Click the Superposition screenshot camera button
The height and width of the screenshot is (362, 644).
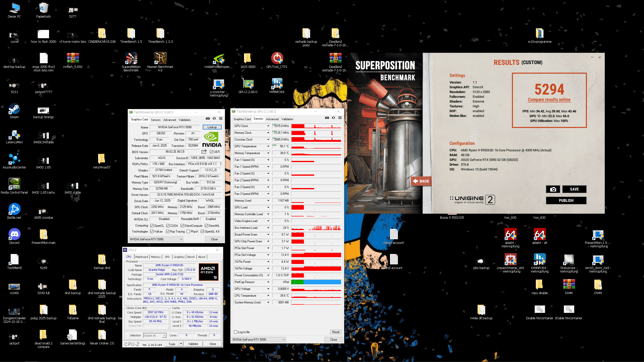pos(553,189)
